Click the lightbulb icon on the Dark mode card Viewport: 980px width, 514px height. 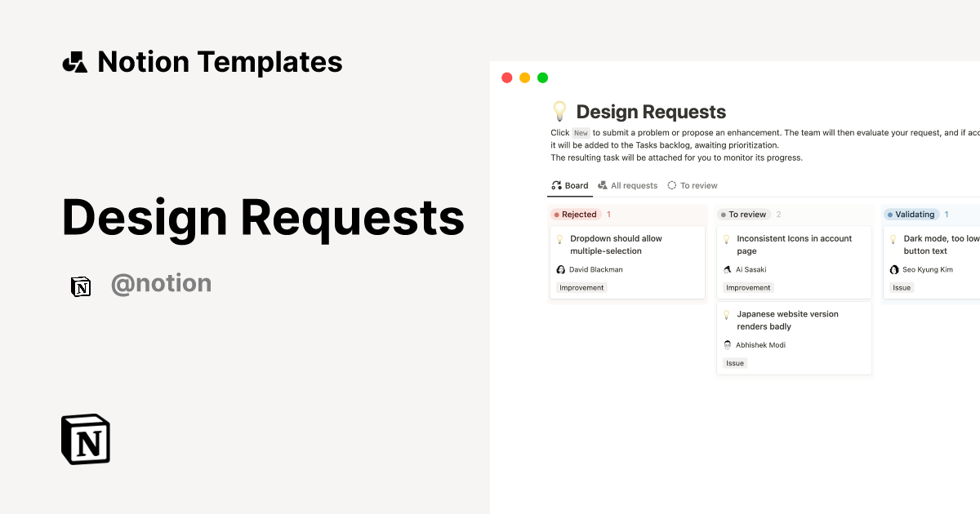[x=891, y=239]
